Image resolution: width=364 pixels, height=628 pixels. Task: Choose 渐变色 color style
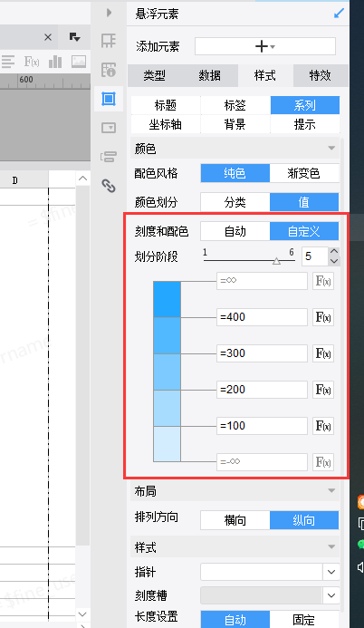point(304,173)
